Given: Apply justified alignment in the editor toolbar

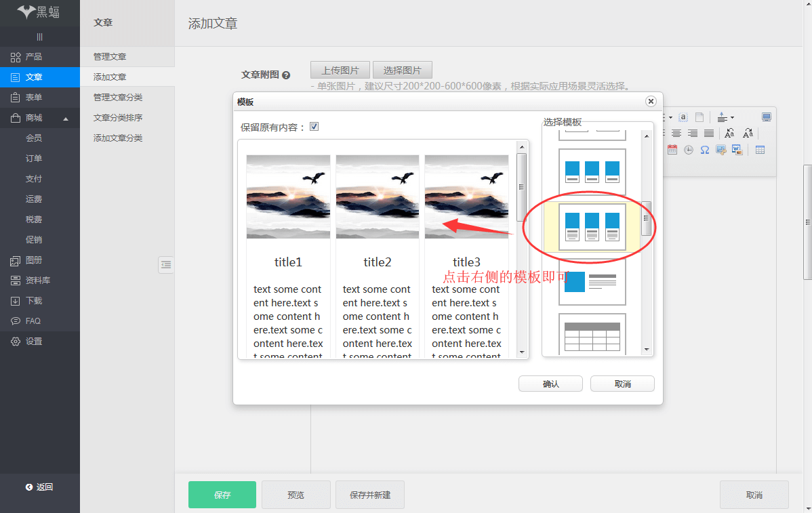Looking at the screenshot, I should (709, 133).
